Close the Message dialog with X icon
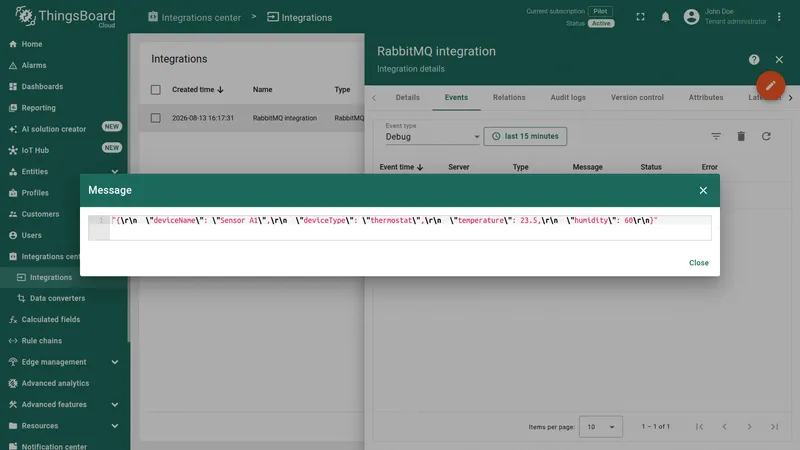Viewport: 800px width, 450px height. tap(703, 190)
